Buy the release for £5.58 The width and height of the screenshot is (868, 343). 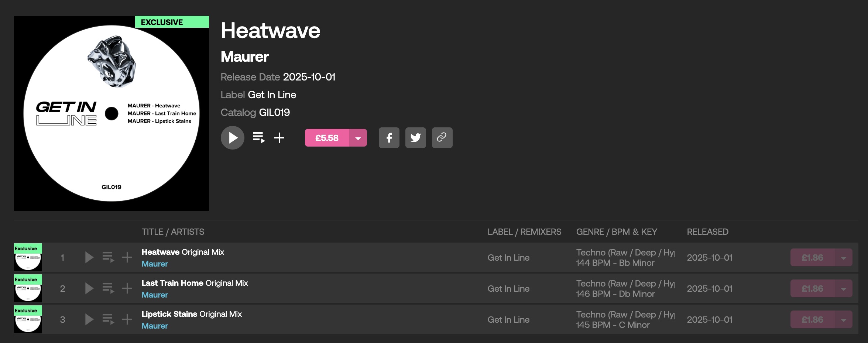[327, 138]
